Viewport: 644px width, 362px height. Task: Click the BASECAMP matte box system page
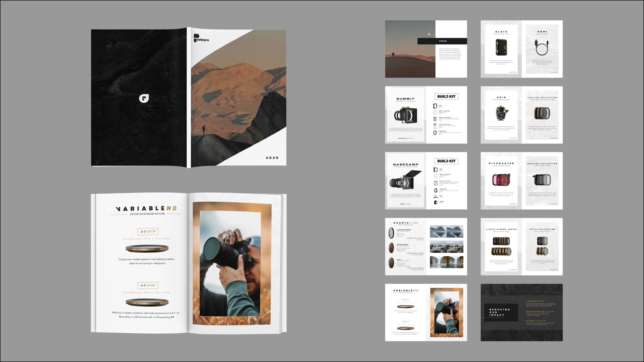click(x=405, y=181)
